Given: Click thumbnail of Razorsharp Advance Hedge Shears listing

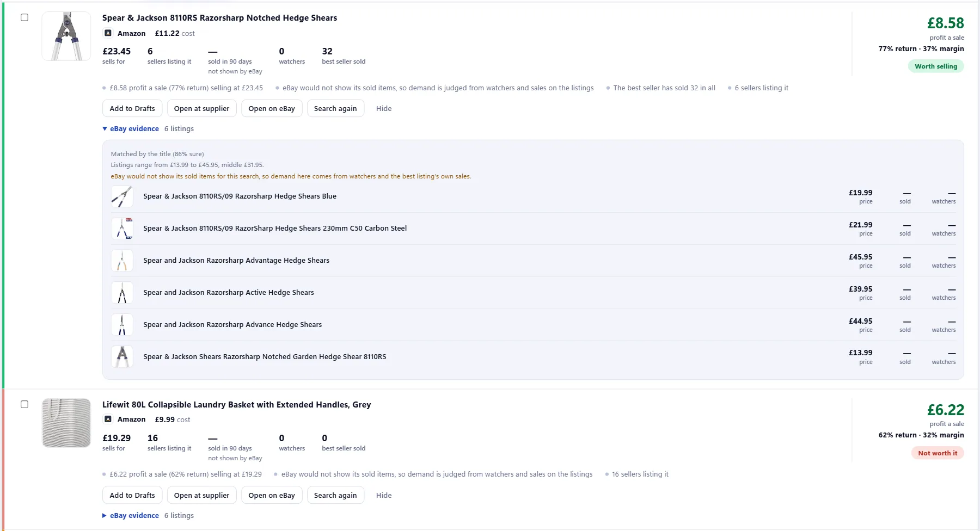Looking at the screenshot, I should pos(122,325).
